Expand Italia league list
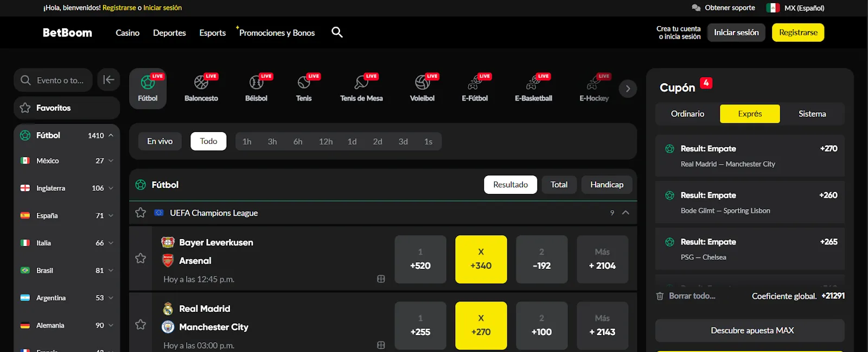 coord(111,243)
